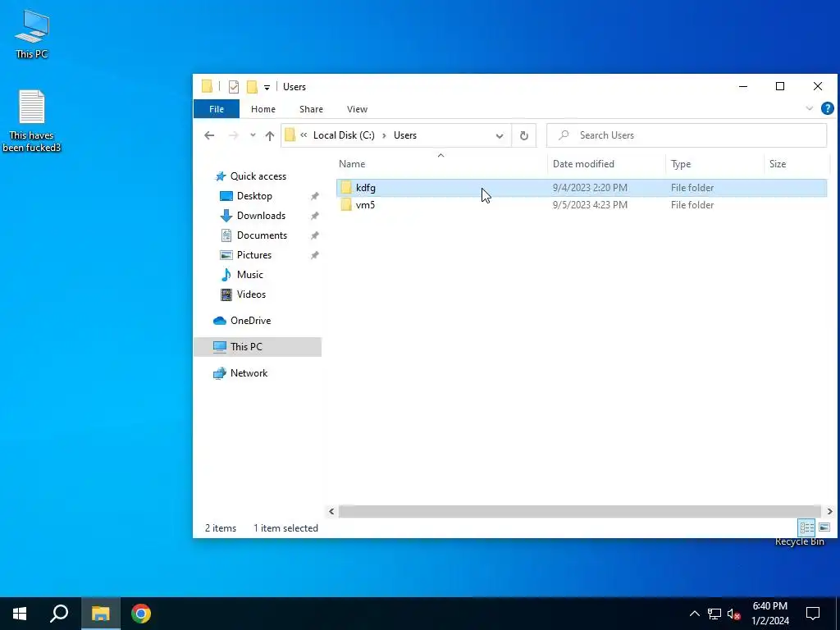
Task: Select the 'This haves been fucked3' text file on desktop
Action: 32,121
